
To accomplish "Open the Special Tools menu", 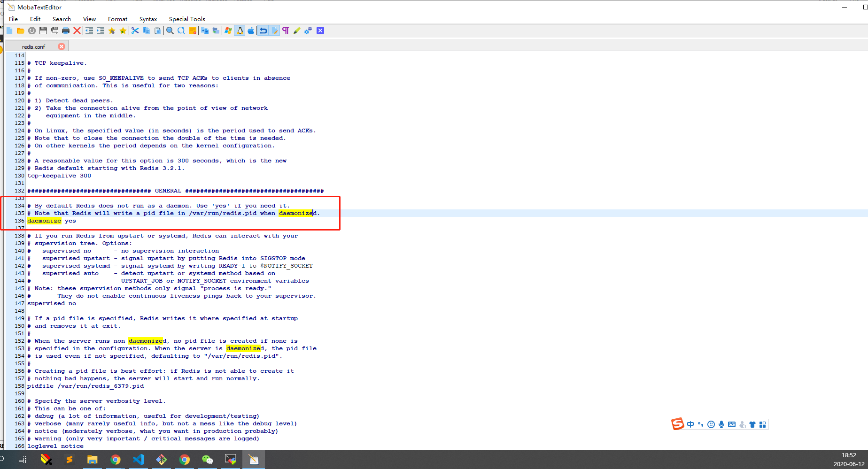I will [x=186, y=19].
